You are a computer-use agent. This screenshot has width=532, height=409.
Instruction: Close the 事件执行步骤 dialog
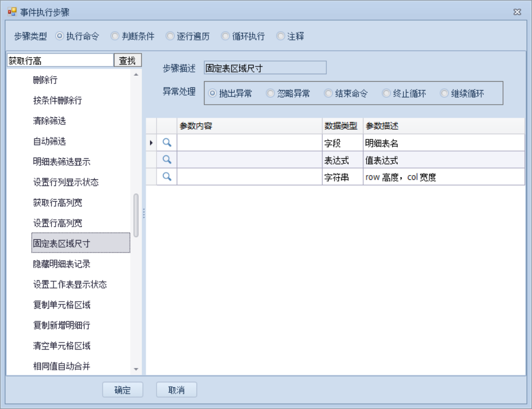point(517,12)
